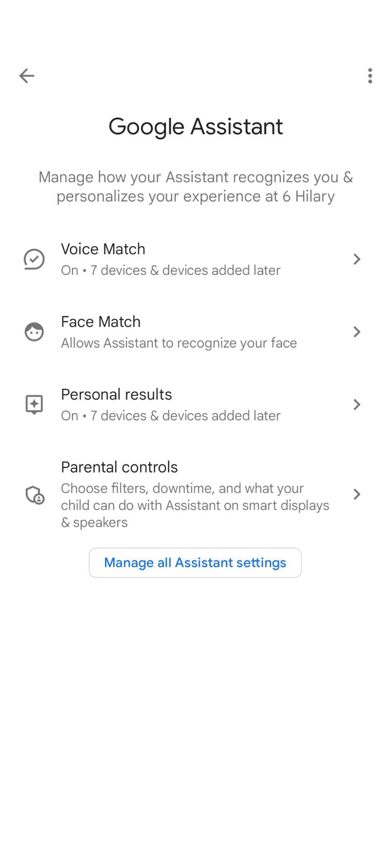Click the Personal results sparkle icon
Image resolution: width=391 pixels, height=868 pixels.
tap(34, 404)
